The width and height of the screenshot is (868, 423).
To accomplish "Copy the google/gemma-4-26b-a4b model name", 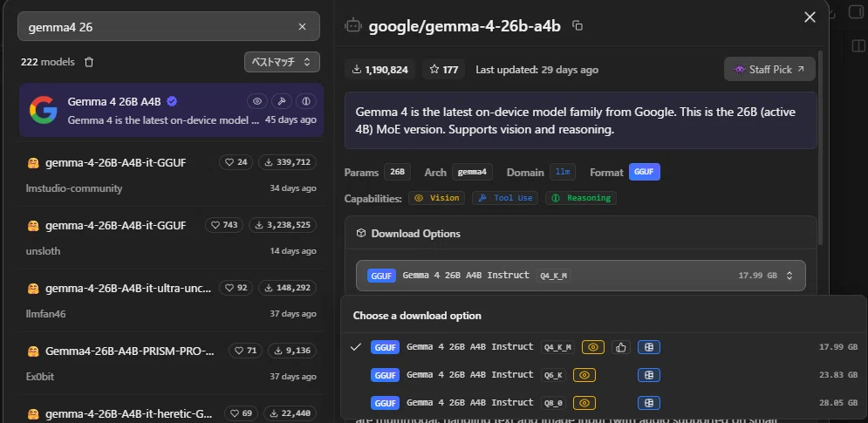I will 578,25.
